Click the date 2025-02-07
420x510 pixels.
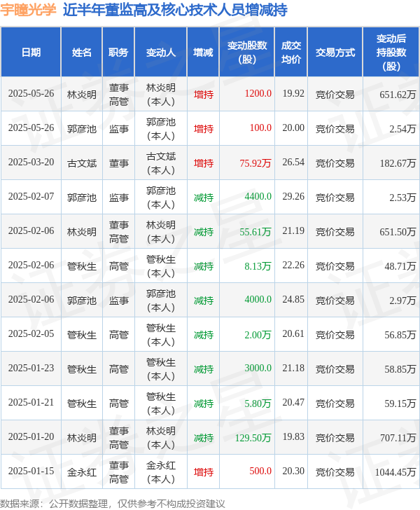tap(31, 196)
